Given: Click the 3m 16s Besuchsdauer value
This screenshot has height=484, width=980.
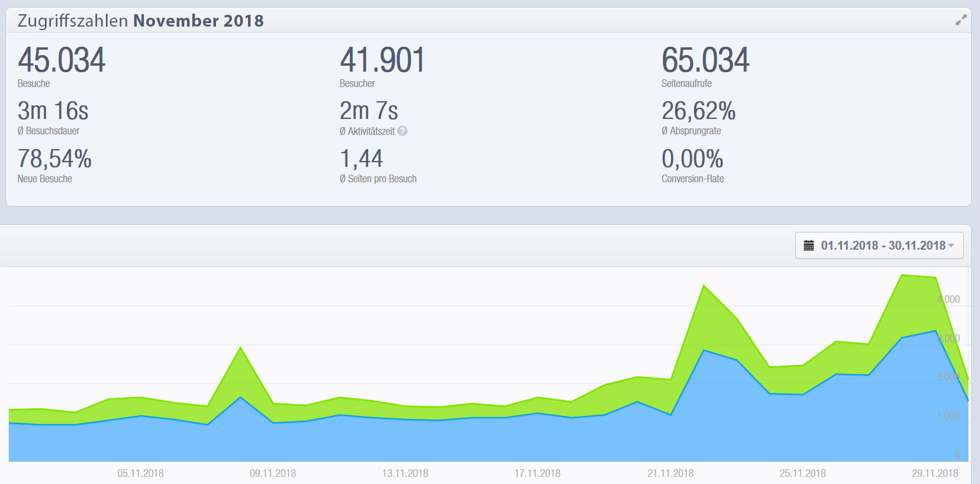Looking at the screenshot, I should click(x=53, y=111).
